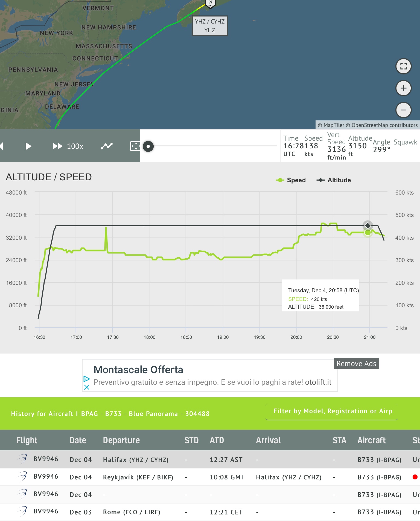Click the Departure column header
This screenshot has width=420, height=521.
[121, 440]
